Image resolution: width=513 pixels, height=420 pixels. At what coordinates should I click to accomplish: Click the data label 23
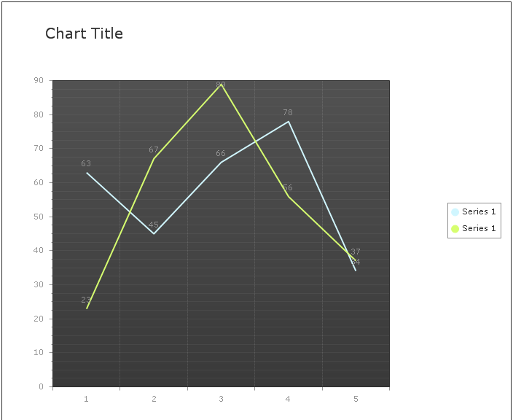(x=86, y=300)
